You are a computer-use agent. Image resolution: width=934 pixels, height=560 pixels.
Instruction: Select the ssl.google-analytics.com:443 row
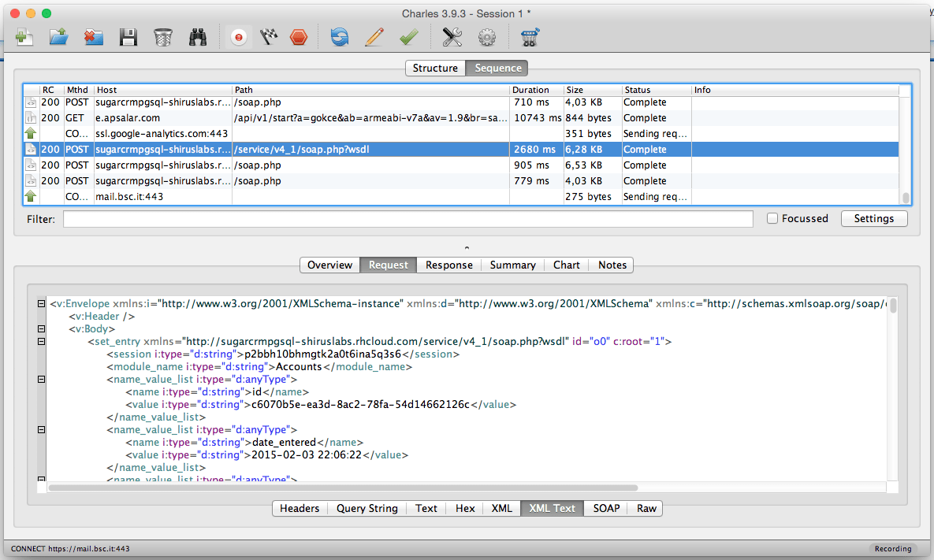461,134
